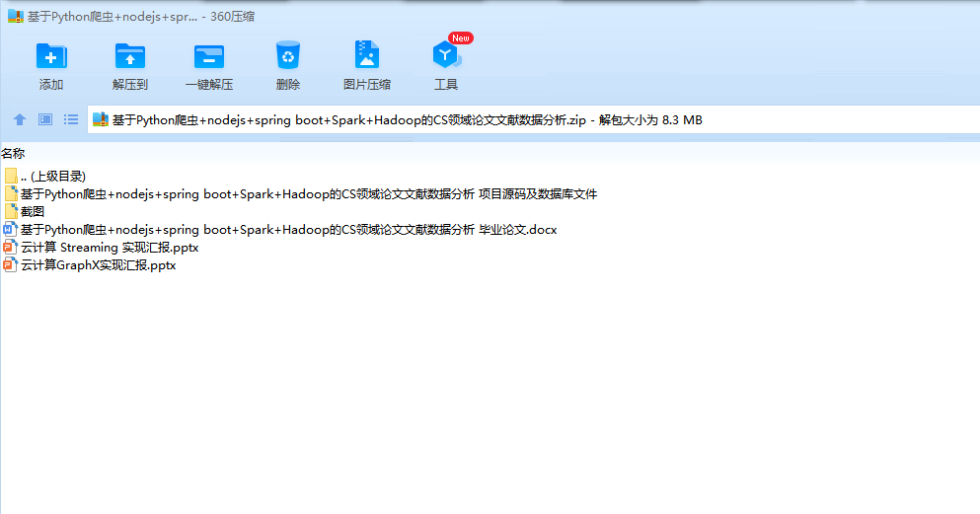Viewport: 980px width, 514px height.
Task: Click the window title text 360压缩
Action: [x=232, y=17]
